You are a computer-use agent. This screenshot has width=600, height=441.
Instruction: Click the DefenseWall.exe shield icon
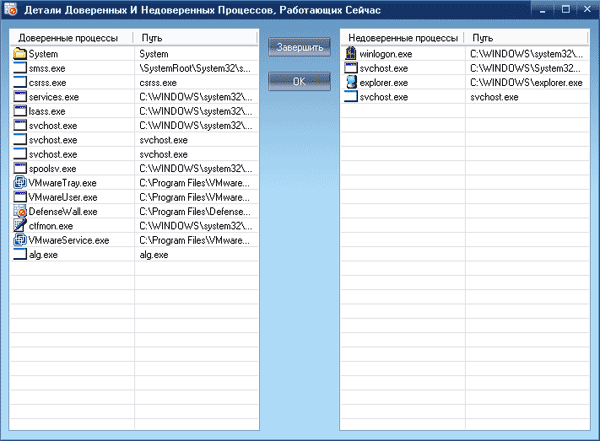click(x=20, y=211)
